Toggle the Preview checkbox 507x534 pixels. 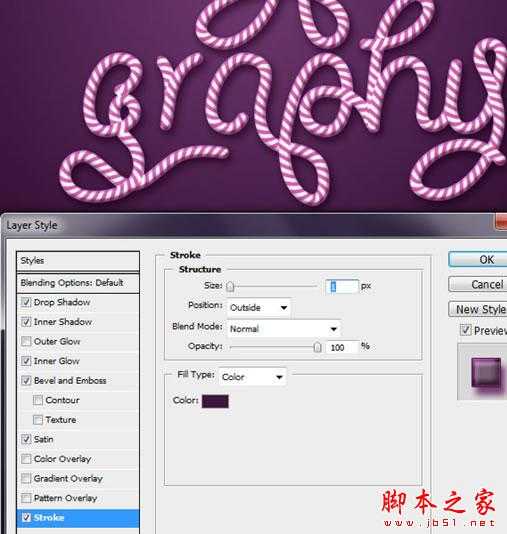pyautogui.click(x=465, y=330)
